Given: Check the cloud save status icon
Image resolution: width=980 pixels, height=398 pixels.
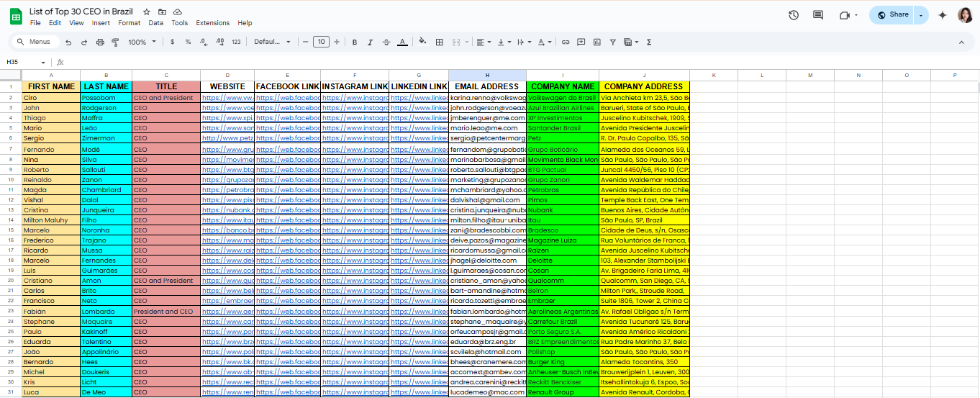Looking at the screenshot, I should 178,12.
